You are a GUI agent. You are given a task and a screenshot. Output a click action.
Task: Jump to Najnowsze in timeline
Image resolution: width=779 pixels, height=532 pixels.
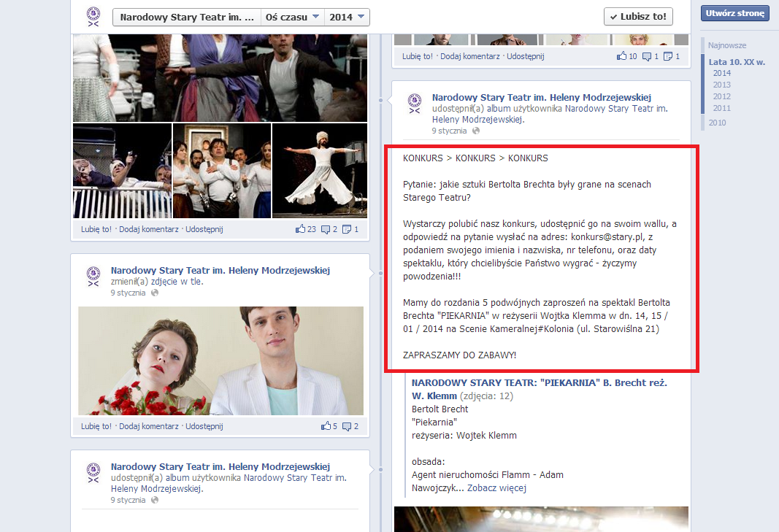727,45
